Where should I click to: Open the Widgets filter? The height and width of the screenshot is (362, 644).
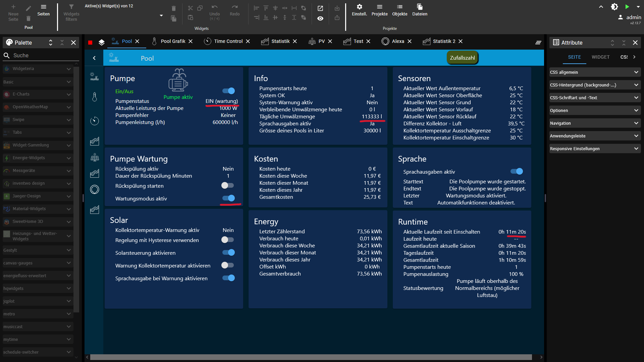click(71, 12)
